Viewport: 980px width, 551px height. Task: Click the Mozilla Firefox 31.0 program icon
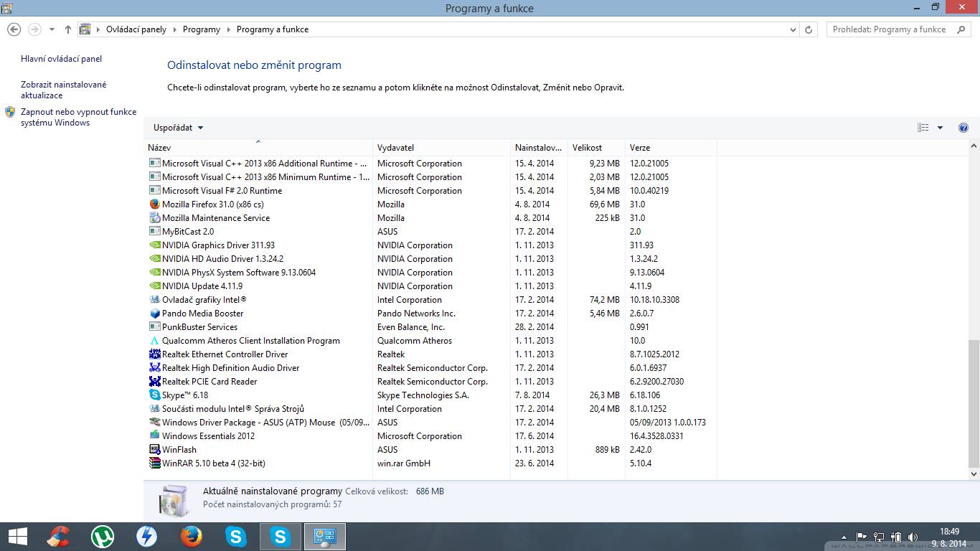pyautogui.click(x=154, y=204)
